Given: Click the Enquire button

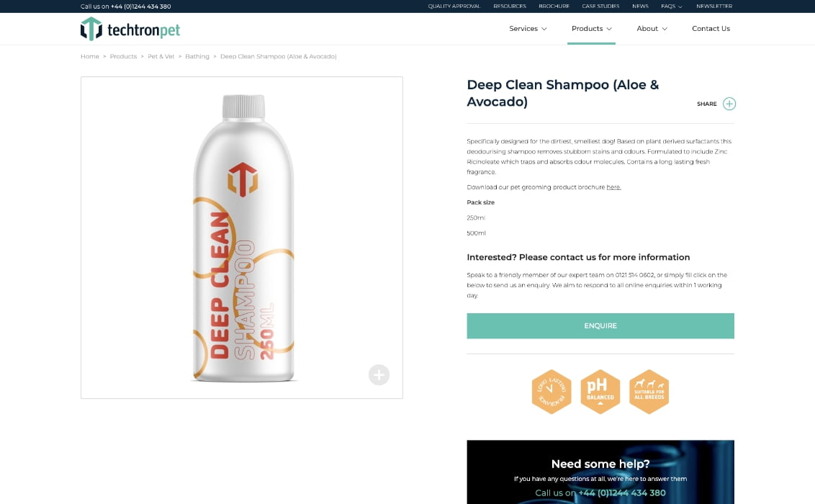Looking at the screenshot, I should click(x=600, y=325).
